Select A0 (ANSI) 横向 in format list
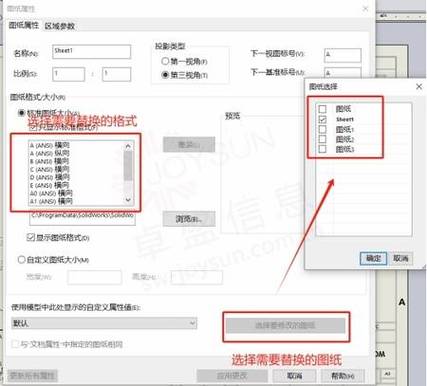 click(51, 193)
